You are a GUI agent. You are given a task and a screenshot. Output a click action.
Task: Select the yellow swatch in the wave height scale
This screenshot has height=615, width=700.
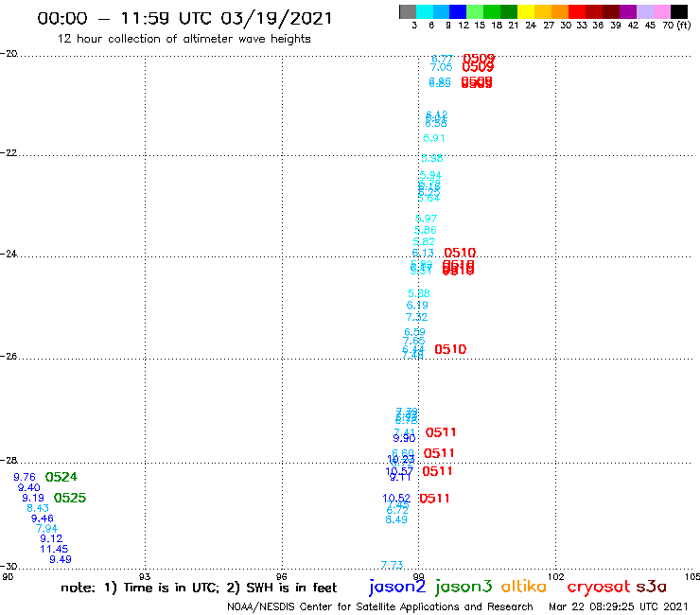pos(526,11)
